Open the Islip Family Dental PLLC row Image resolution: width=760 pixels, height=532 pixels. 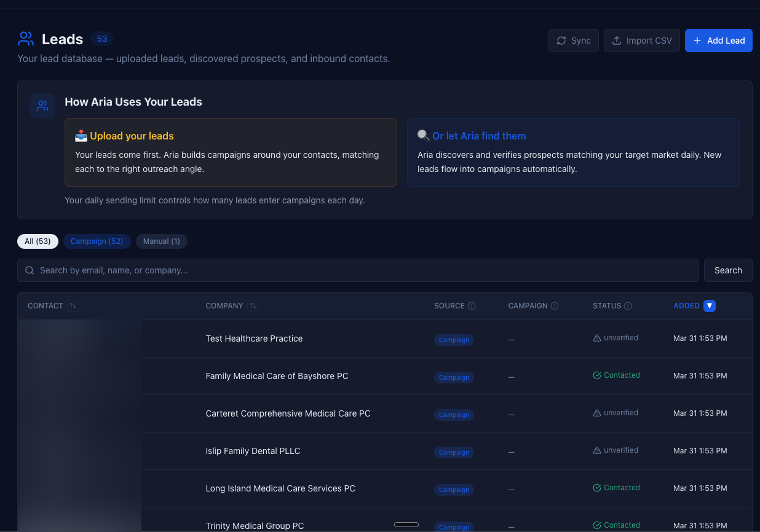click(253, 451)
